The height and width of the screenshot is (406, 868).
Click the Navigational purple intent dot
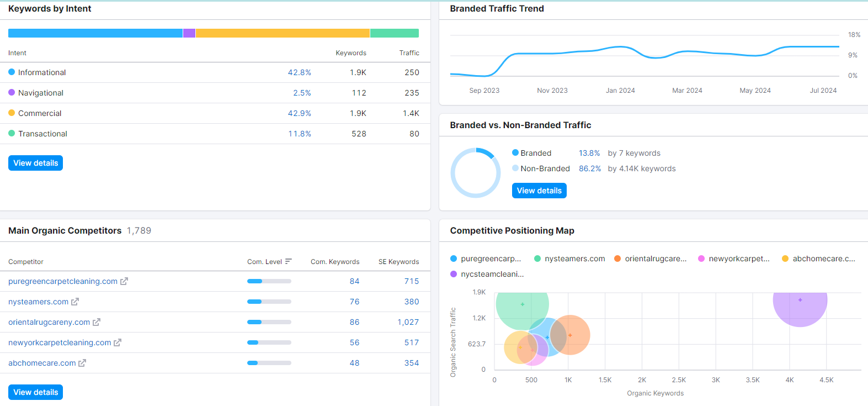(x=12, y=92)
